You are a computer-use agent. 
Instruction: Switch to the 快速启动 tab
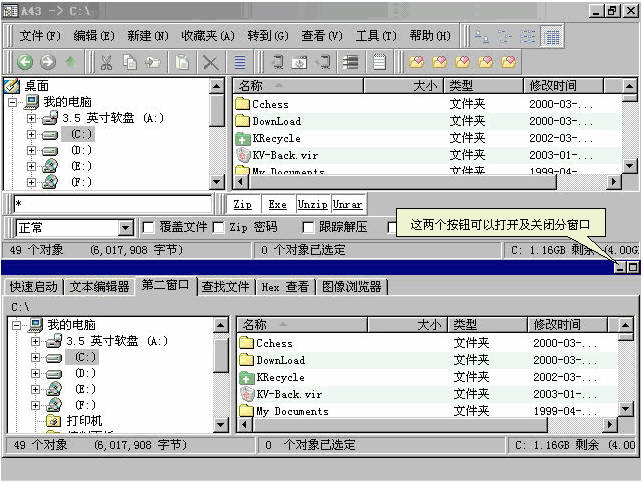coord(34,287)
